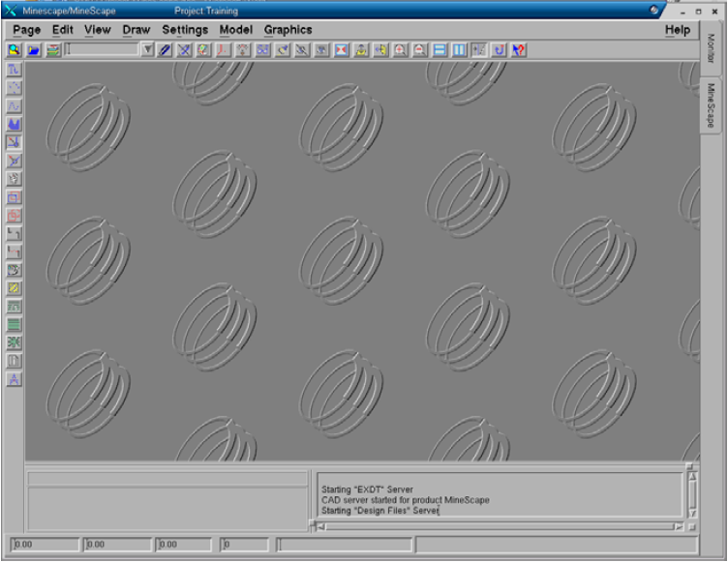Viewport: 728px width, 562px height.
Task: Click the second 0.00 coordinate field
Action: [117, 545]
